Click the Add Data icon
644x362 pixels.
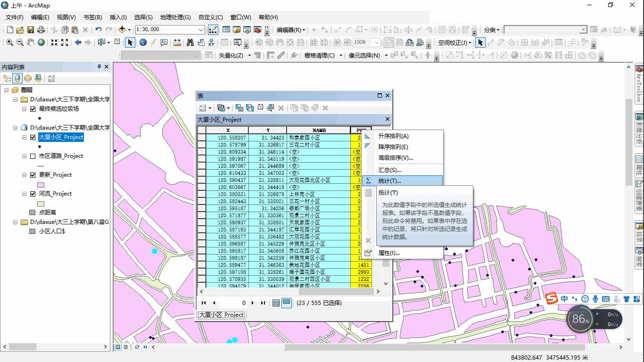coord(122,30)
